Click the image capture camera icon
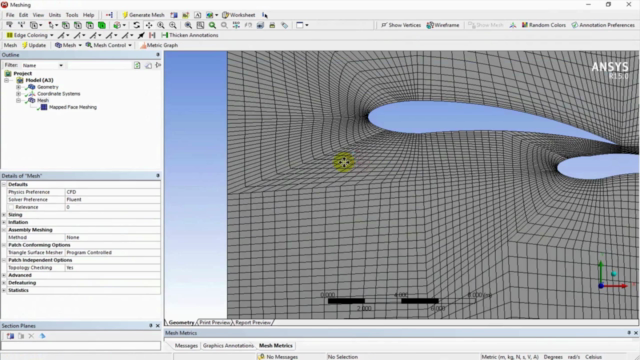The height and width of the screenshot is (360, 640). (x=260, y=25)
